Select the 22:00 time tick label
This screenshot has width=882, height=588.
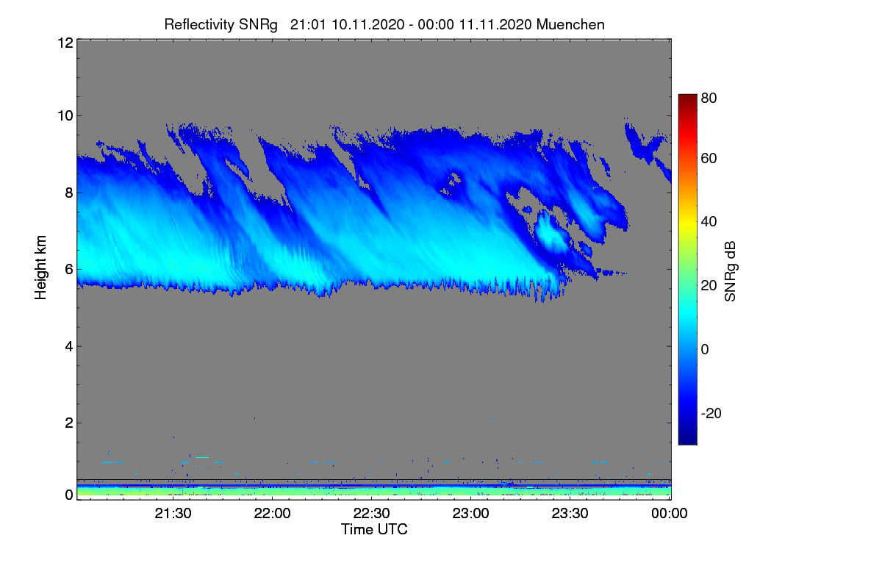[x=273, y=514]
